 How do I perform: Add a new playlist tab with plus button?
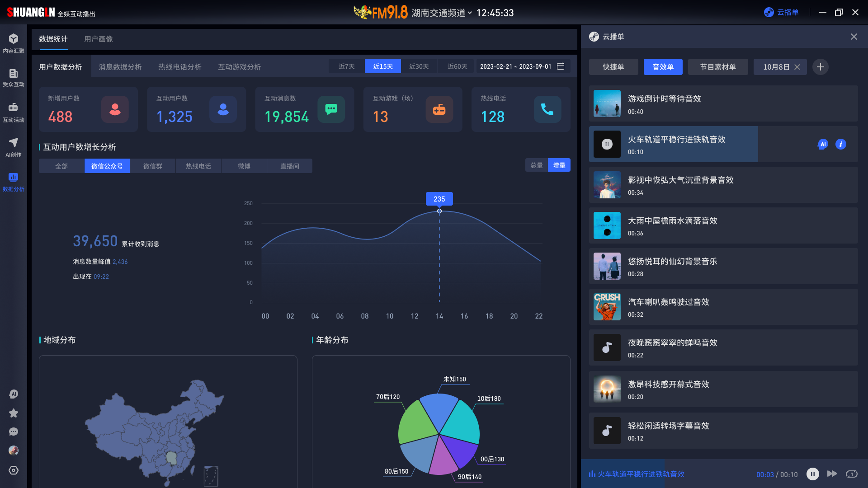[x=820, y=67]
